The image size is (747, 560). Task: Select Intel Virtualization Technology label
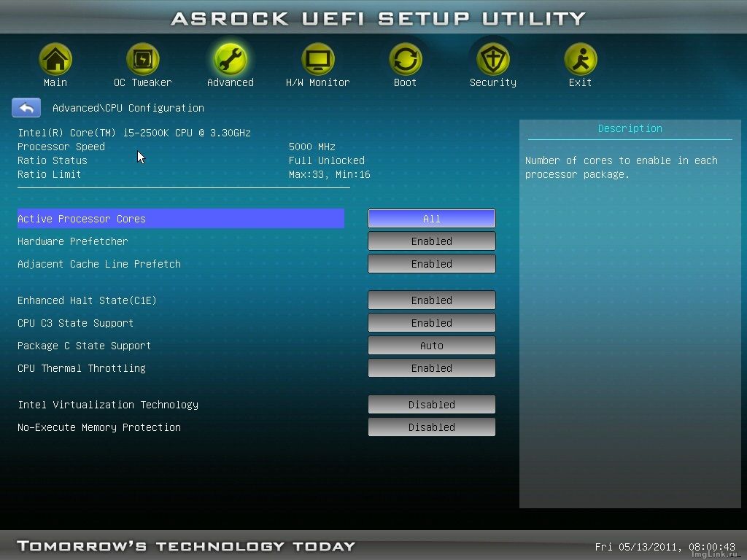point(108,405)
